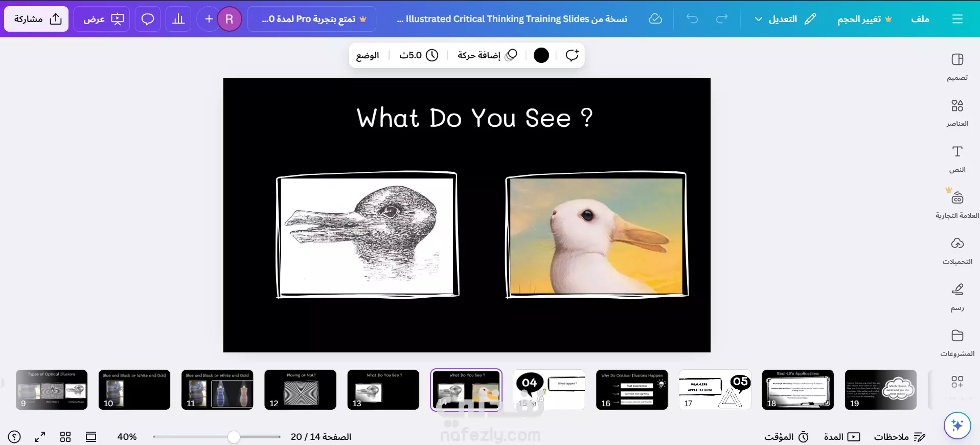Open the ملاحظات notes panel
Image resolution: width=980 pixels, height=445 pixels.
pos(900,437)
